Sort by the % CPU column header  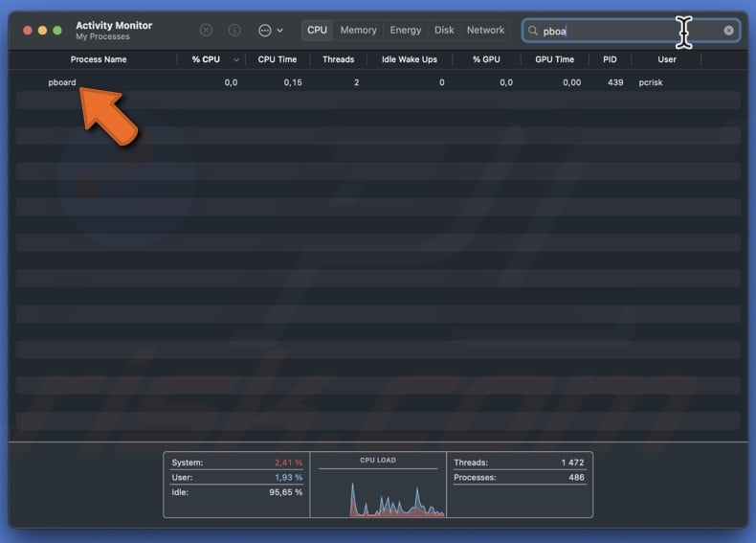[206, 59]
